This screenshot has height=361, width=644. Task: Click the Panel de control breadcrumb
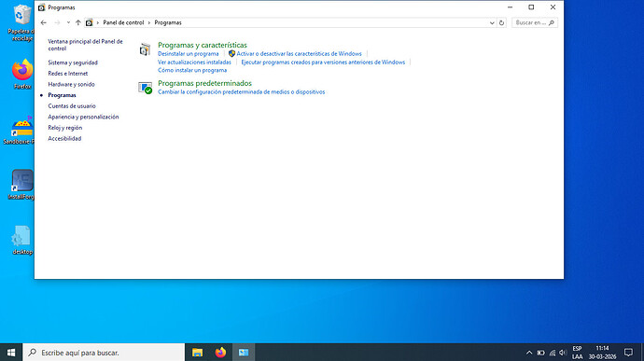[123, 22]
